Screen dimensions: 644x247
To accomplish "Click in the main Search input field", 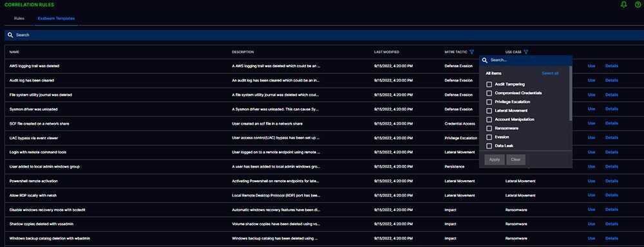I will point(325,35).
